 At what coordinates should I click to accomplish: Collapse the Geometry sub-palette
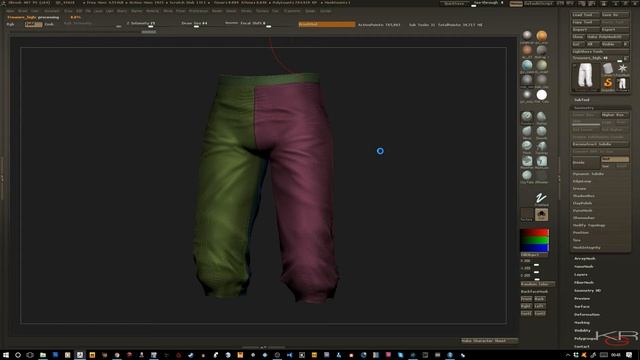(584, 108)
